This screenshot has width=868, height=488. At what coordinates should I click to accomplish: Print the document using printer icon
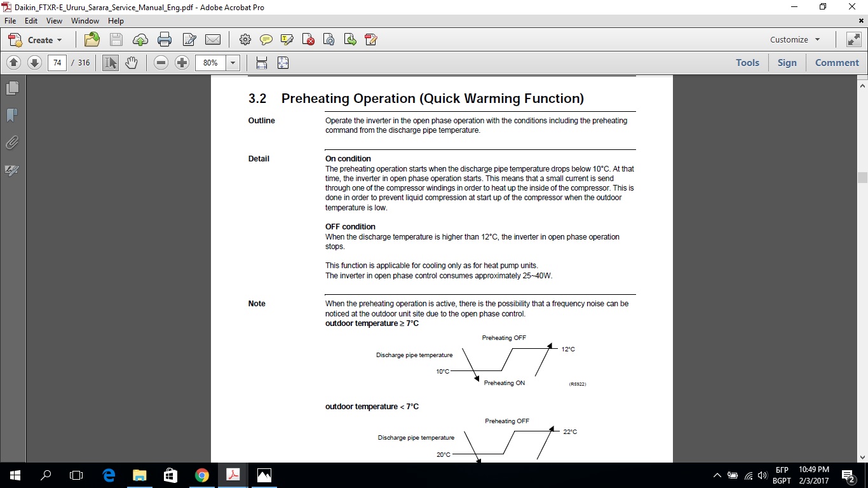click(165, 39)
